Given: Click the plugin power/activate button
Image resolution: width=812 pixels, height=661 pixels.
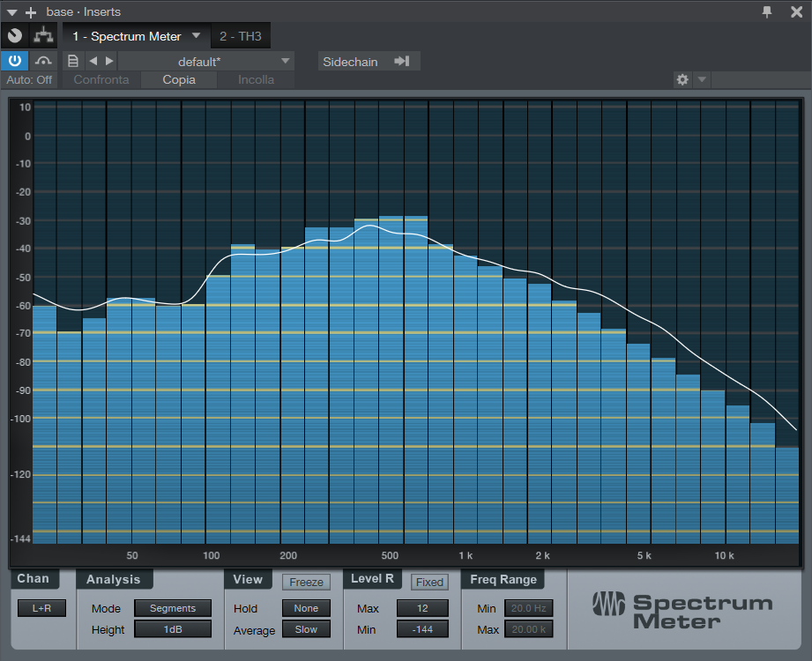Looking at the screenshot, I should coord(15,61).
